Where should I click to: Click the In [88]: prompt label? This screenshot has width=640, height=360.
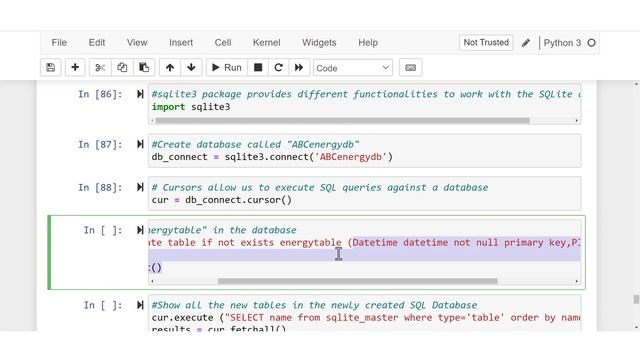pos(100,187)
